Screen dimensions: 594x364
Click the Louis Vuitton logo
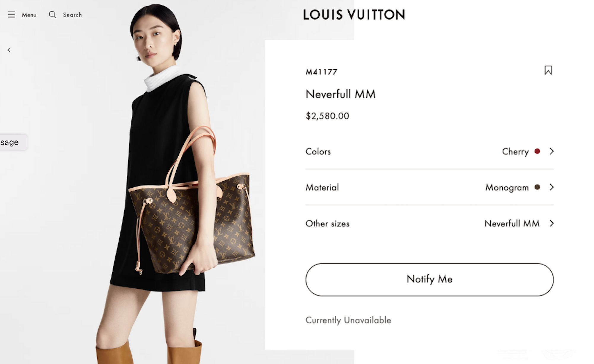354,15
